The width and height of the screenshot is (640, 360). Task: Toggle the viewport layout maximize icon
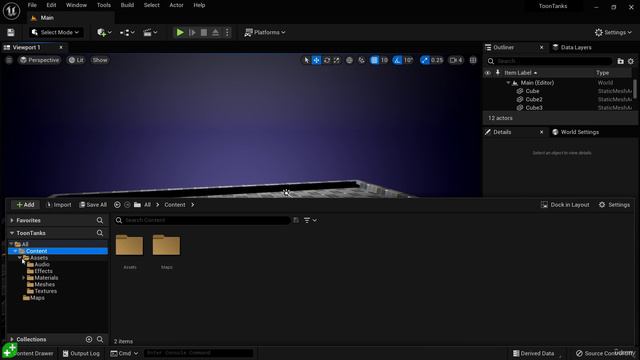pos(473,60)
